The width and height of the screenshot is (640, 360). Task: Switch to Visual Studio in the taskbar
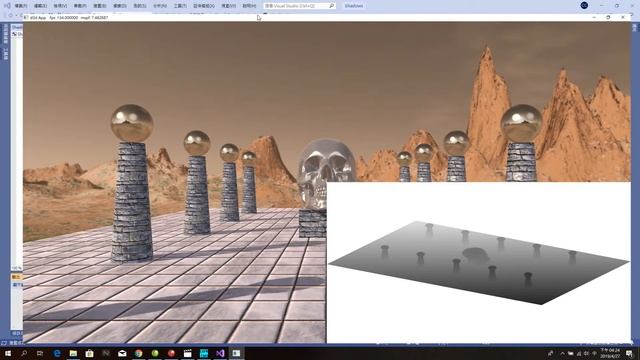click(220, 353)
